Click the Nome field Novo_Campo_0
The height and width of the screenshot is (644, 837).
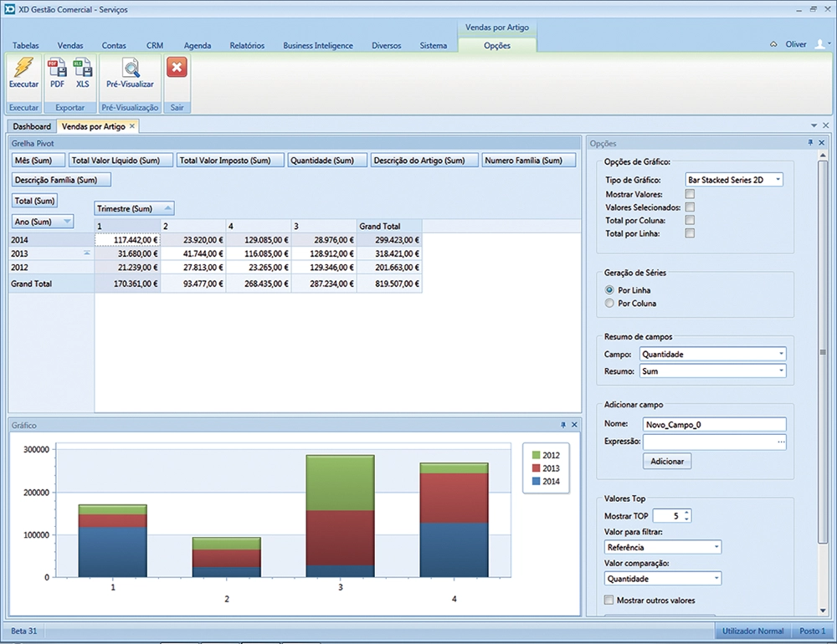pos(714,424)
